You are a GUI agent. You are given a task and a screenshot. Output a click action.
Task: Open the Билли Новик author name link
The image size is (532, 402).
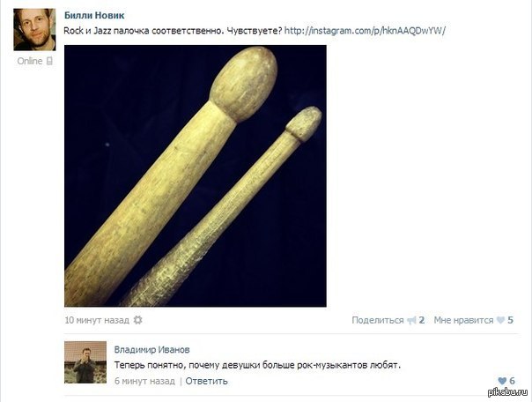point(94,15)
